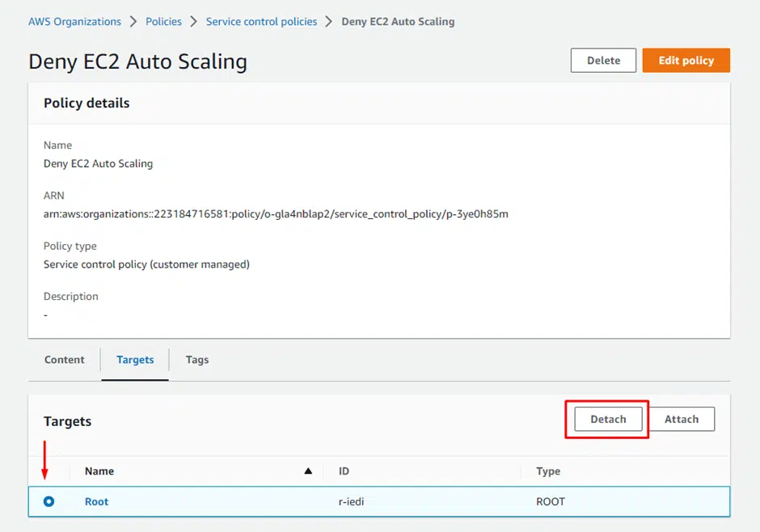Viewport: 760px width, 532px height.
Task: Click the Description label
Action: pos(71,297)
